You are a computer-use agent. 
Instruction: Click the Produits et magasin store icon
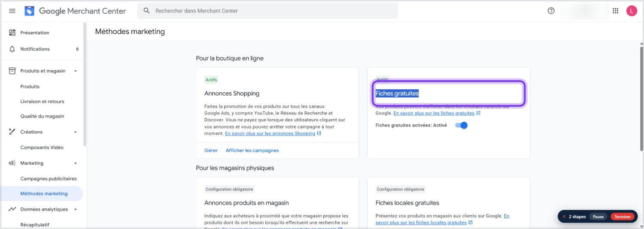(12, 71)
